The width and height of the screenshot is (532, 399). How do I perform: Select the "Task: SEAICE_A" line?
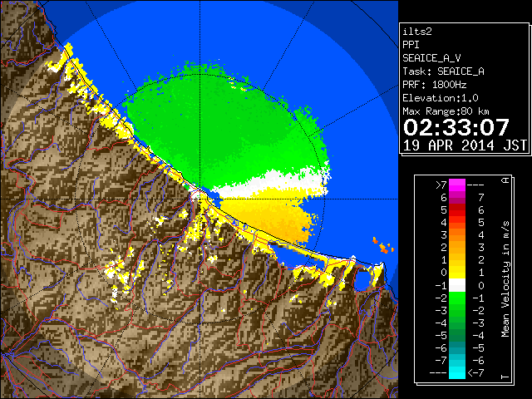[x=443, y=71]
